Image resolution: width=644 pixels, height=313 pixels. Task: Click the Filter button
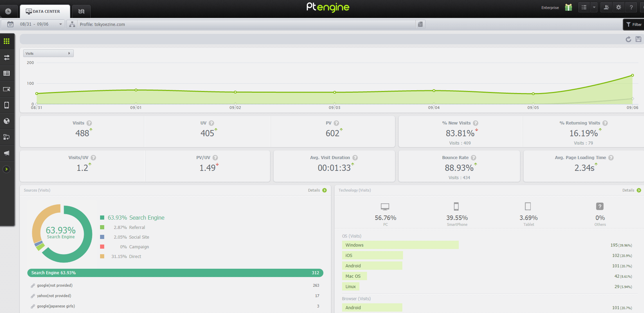[634, 25]
